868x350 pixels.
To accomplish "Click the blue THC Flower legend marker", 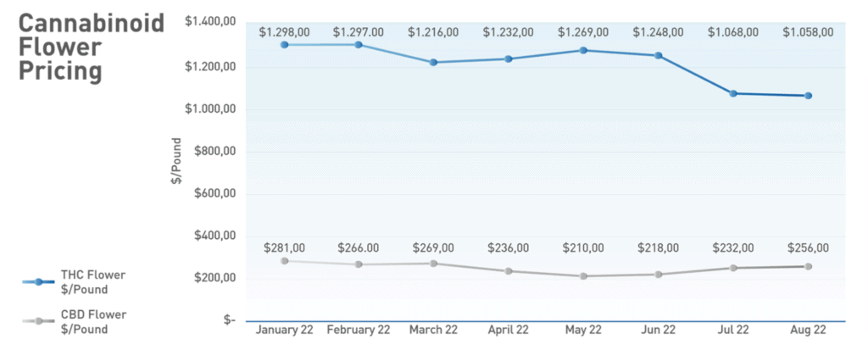I will (x=37, y=282).
